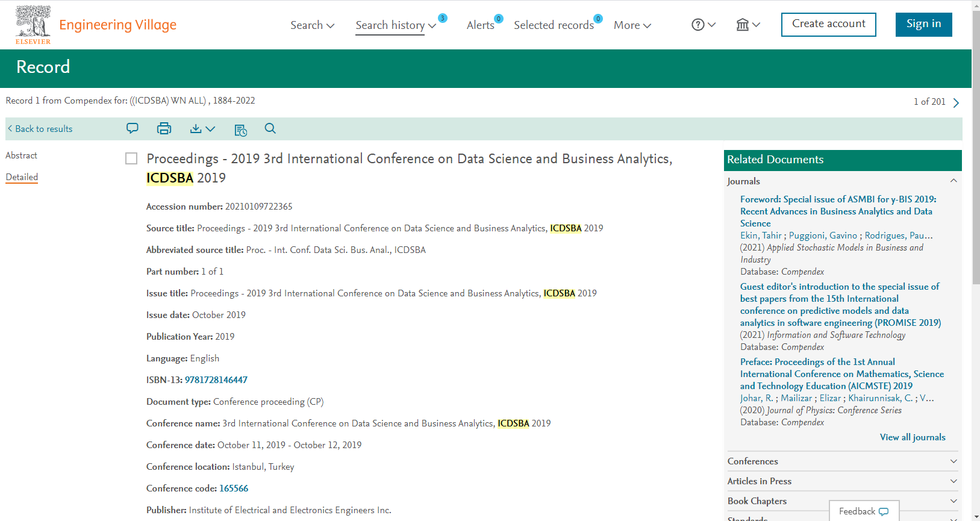
Task: Go Back to results
Action: click(x=40, y=129)
